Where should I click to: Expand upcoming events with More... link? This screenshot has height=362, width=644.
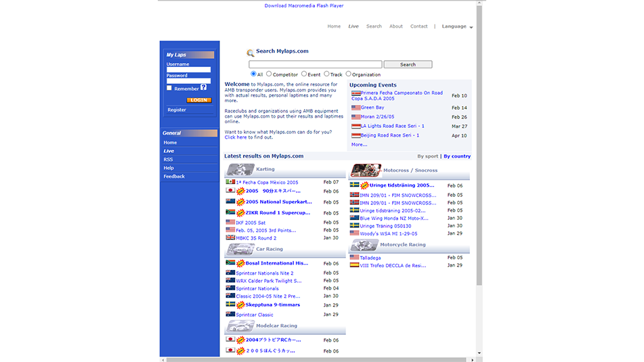tap(359, 145)
